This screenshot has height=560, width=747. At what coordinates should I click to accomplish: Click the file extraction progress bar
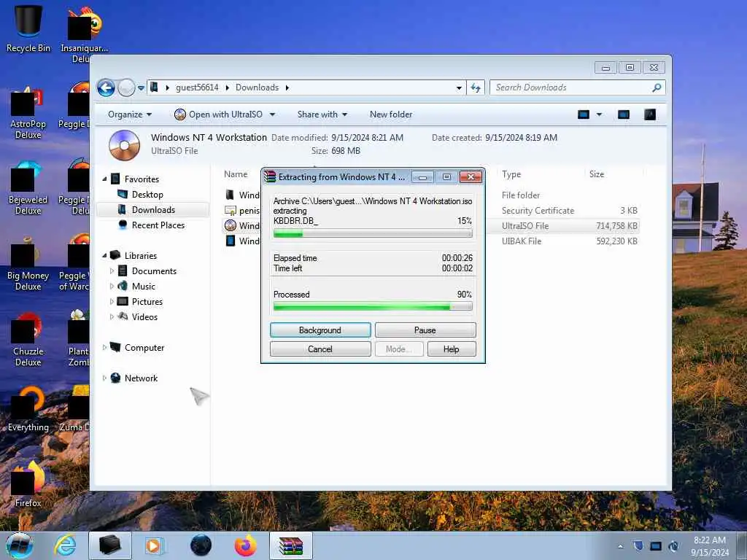click(x=373, y=233)
